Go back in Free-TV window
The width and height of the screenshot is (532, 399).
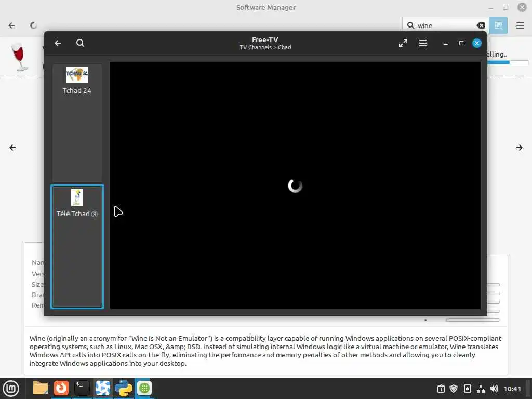[x=58, y=43]
